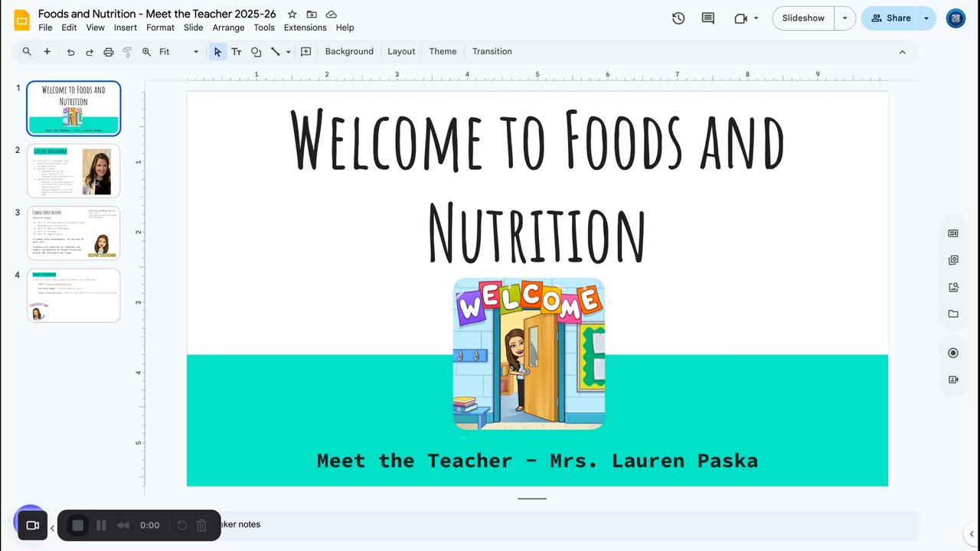Undo the last action
The height and width of the screenshot is (551, 980).
point(71,52)
